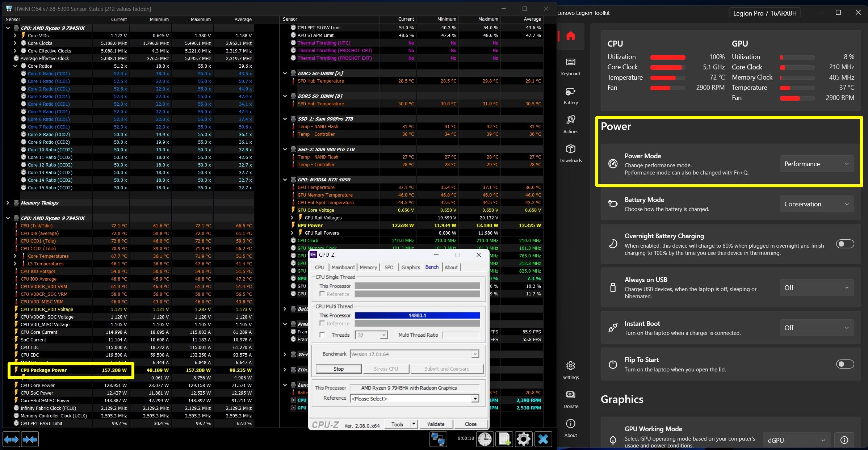Click the HWiNFO log file icon
This screenshot has width=868, height=450.
click(504, 439)
